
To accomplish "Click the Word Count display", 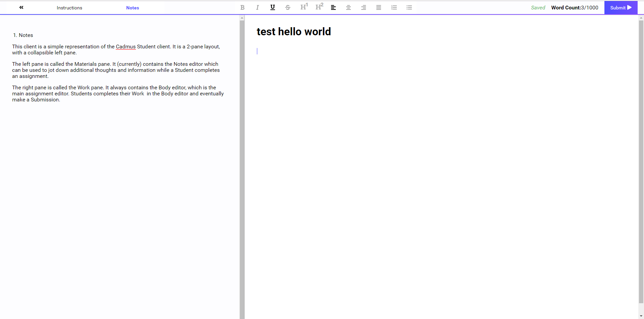I will click(575, 7).
